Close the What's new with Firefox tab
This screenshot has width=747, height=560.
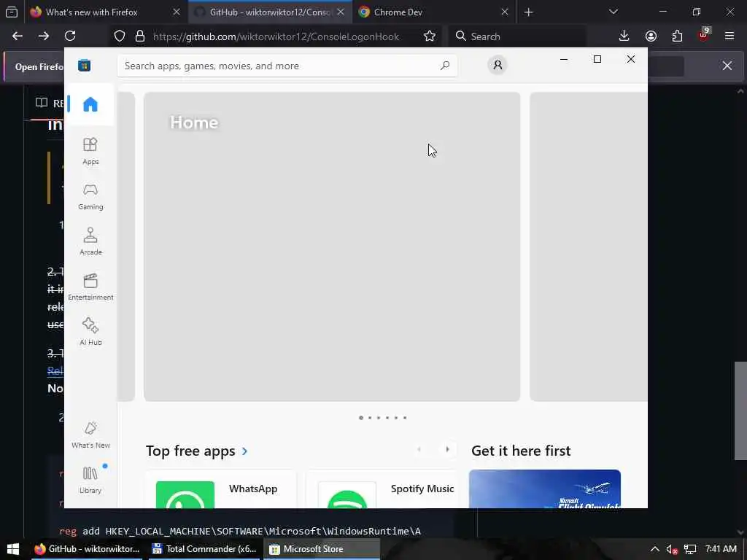click(x=177, y=12)
